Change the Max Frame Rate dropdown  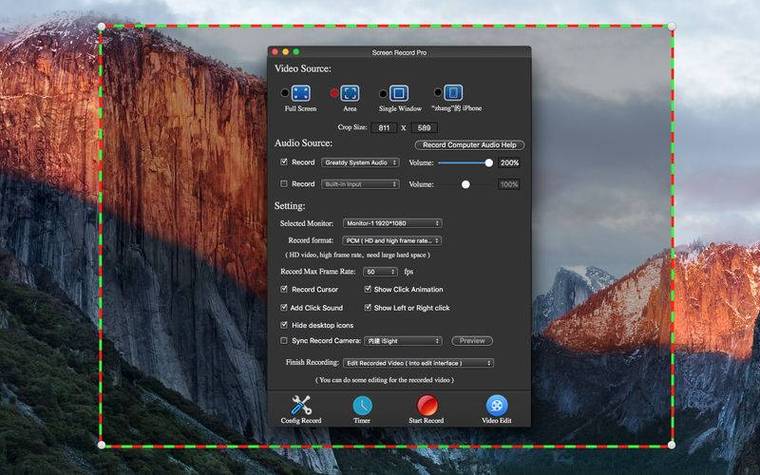click(380, 272)
